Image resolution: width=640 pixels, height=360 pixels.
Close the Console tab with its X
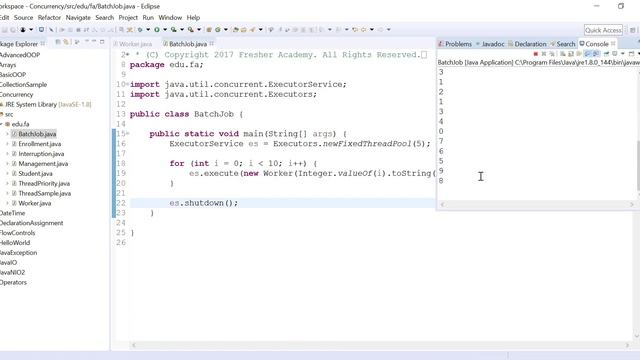pos(613,44)
